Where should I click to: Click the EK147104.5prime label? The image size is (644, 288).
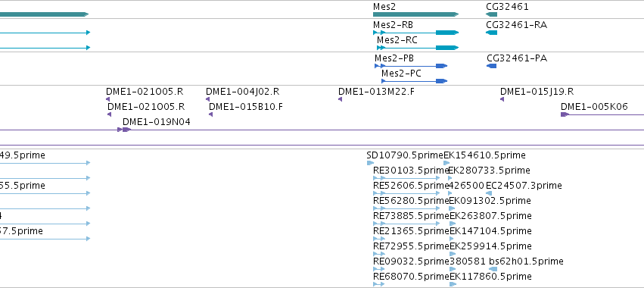coord(490,231)
